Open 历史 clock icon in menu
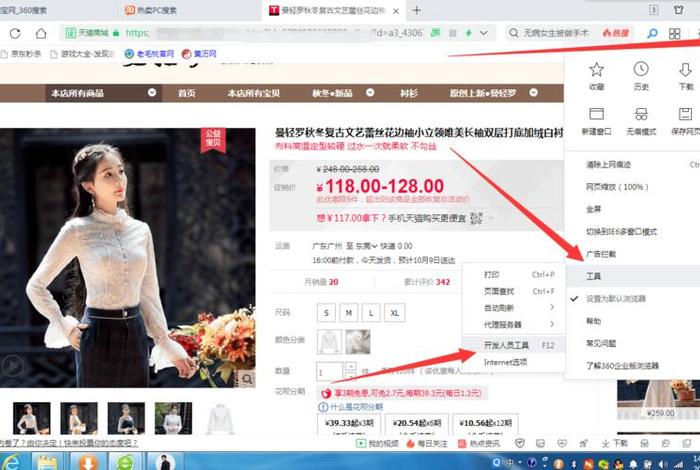Viewport: 700px width, 470px height. point(641,69)
